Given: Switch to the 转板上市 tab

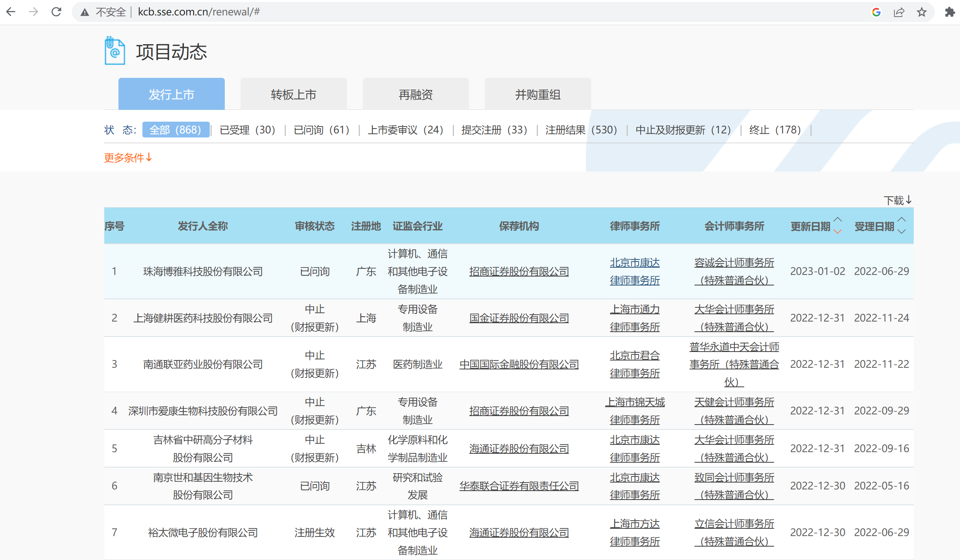Looking at the screenshot, I should coord(293,94).
